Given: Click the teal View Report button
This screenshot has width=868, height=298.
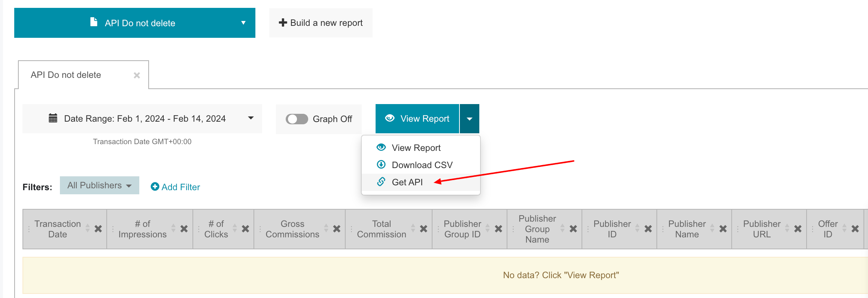Looking at the screenshot, I should click(x=417, y=119).
